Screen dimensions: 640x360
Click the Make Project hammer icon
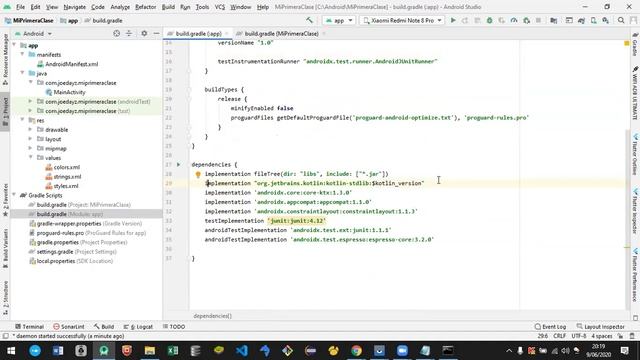pyautogui.click(x=309, y=20)
